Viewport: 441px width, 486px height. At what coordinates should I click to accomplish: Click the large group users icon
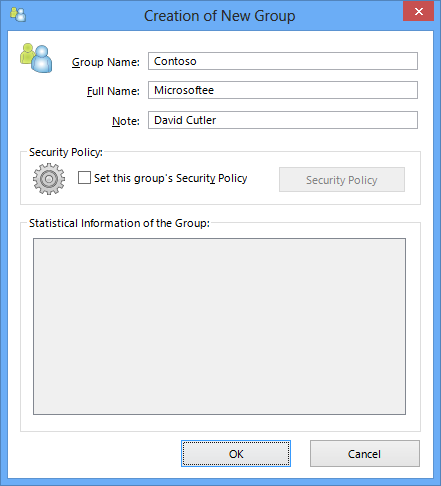[x=36, y=58]
